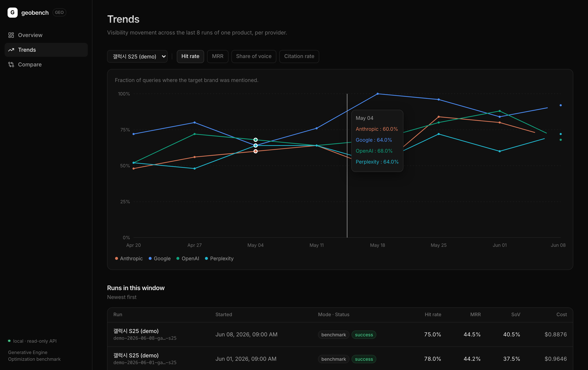Click the benchmark badge in Jun 08 row

click(333, 334)
